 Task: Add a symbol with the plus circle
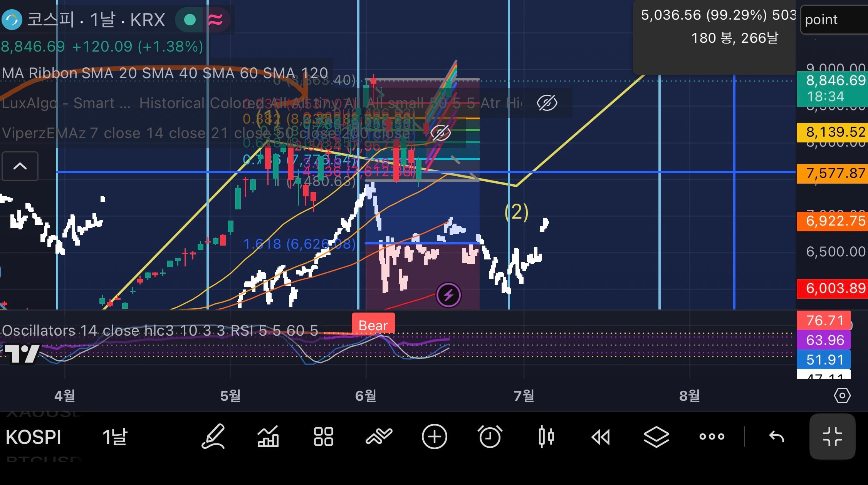coord(434,436)
